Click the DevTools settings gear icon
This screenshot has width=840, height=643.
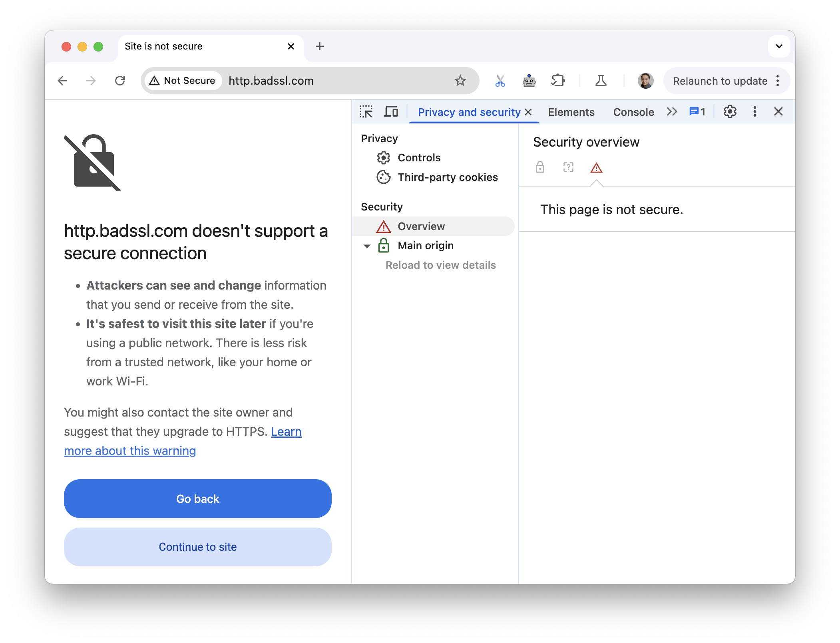(x=729, y=111)
